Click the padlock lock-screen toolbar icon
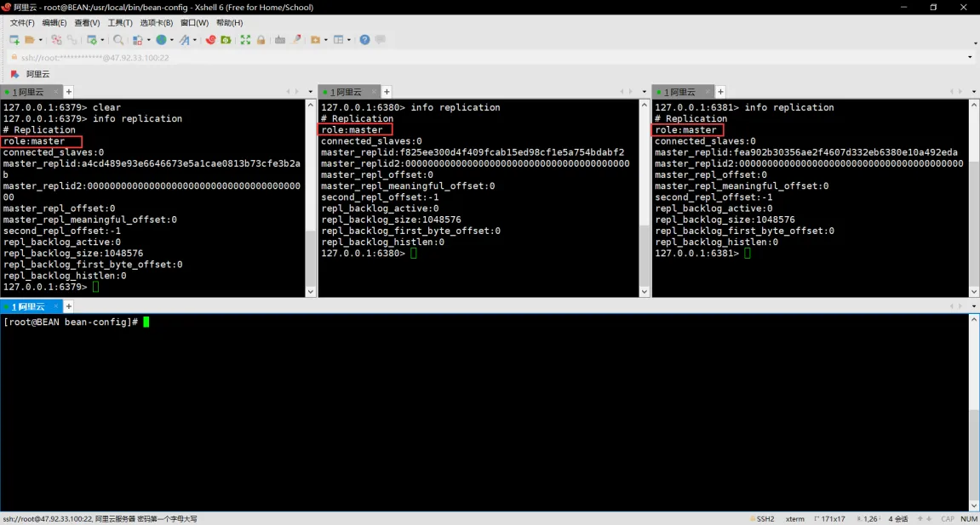Viewport: 980px width, 525px height. [x=261, y=40]
